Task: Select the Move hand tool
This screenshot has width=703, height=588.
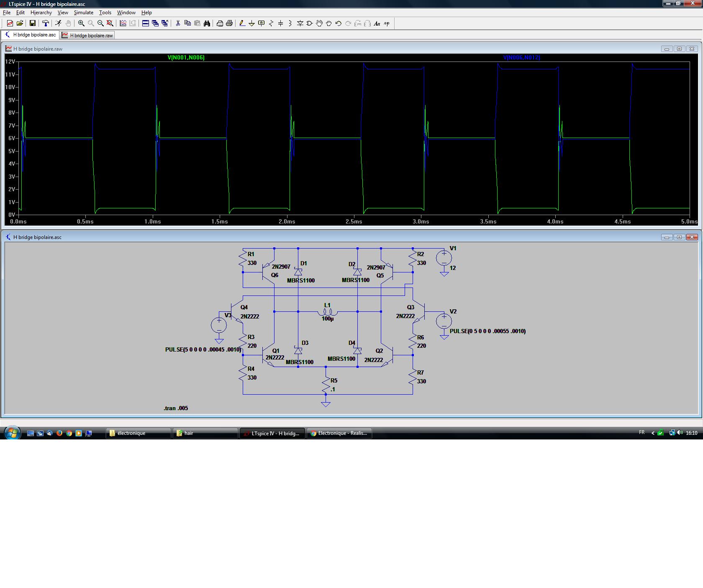Action: tap(319, 23)
